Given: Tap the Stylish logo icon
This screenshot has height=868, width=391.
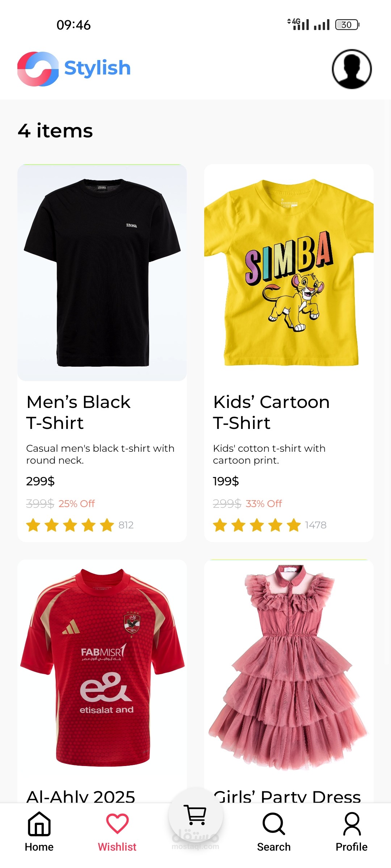Looking at the screenshot, I should tap(38, 69).
